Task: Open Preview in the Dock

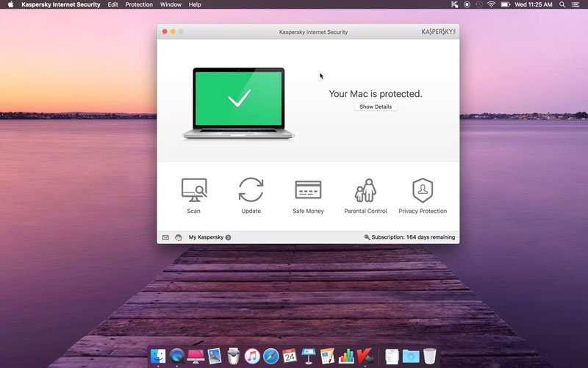Action: 215,356
